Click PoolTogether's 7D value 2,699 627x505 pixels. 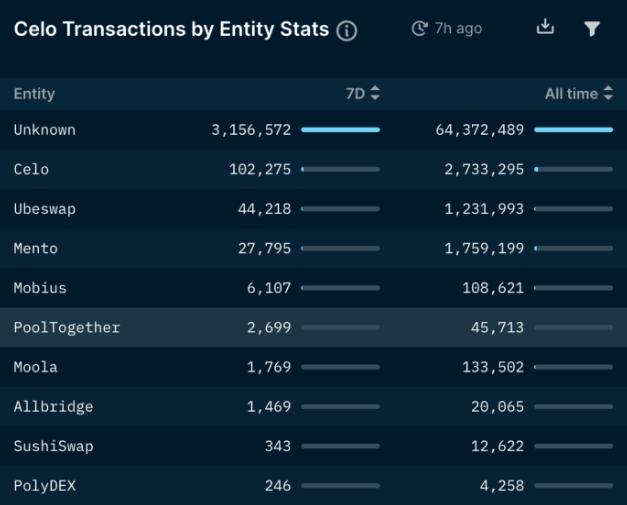269,327
